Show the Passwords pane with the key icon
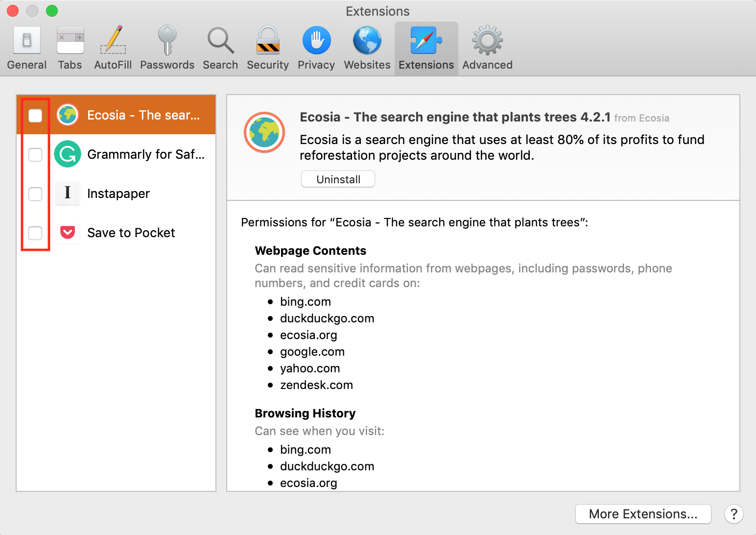The height and width of the screenshot is (535, 756). (167, 49)
